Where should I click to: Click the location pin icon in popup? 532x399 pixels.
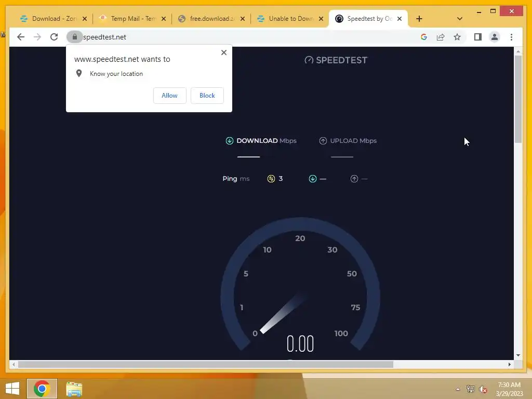[79, 73]
